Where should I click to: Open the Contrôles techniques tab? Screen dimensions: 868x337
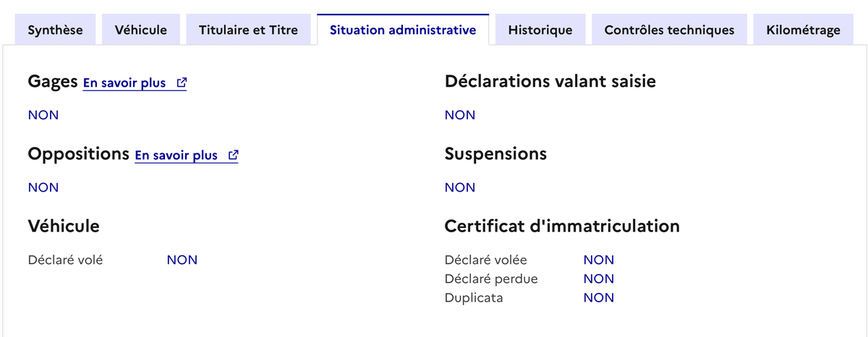tap(669, 30)
